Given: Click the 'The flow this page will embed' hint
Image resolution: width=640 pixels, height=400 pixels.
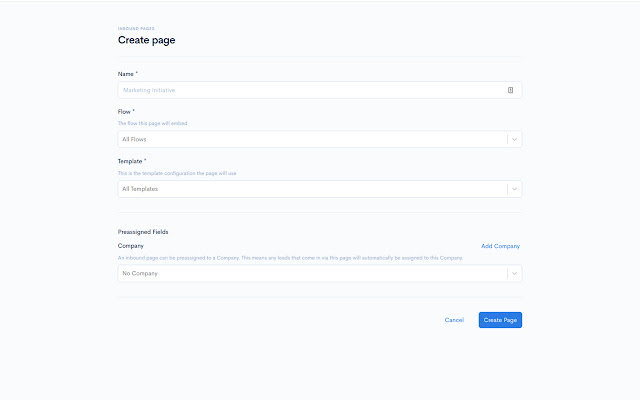Looking at the screenshot, I should [x=153, y=123].
